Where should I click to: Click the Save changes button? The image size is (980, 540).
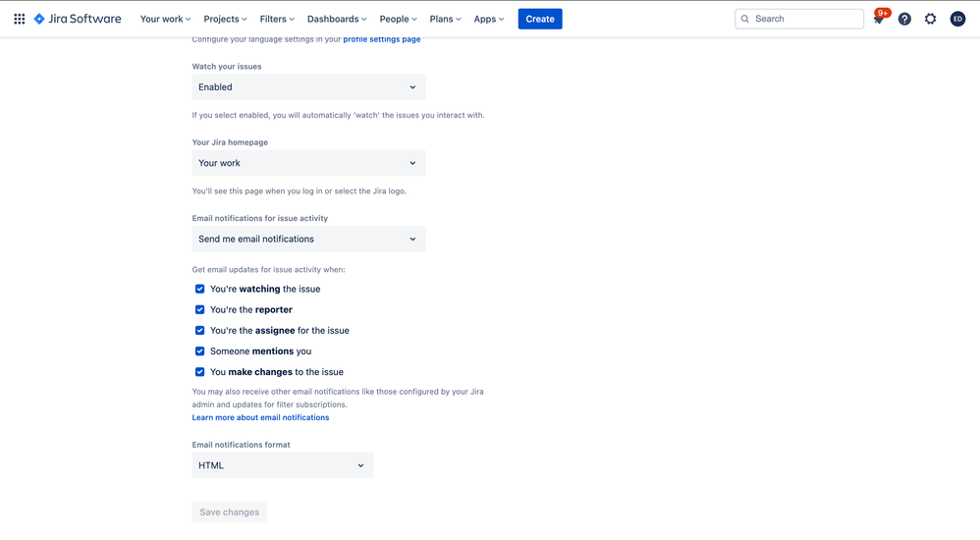click(230, 512)
